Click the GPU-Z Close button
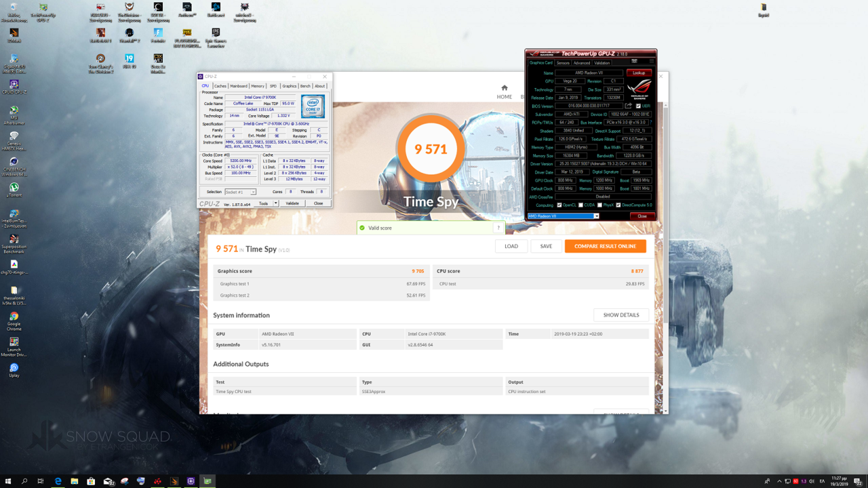This screenshot has width=868, height=488. (x=642, y=216)
